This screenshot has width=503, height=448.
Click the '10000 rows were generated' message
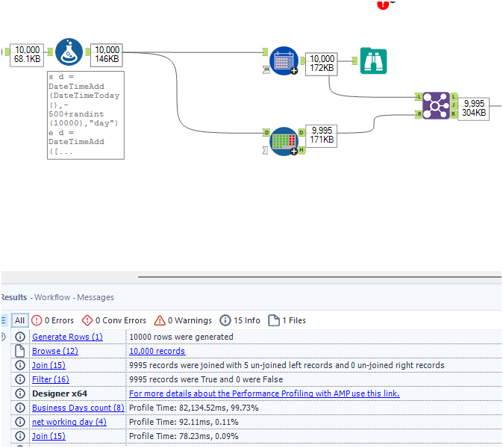click(181, 337)
